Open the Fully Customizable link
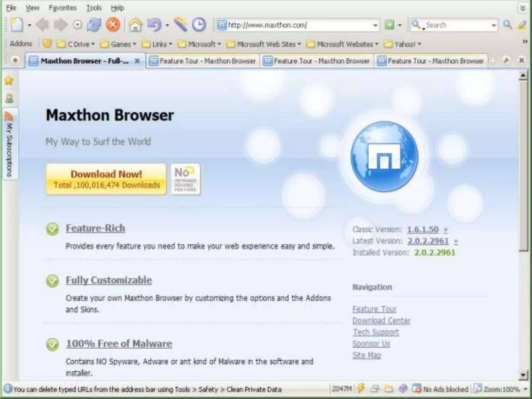The image size is (532, 399). [x=109, y=280]
